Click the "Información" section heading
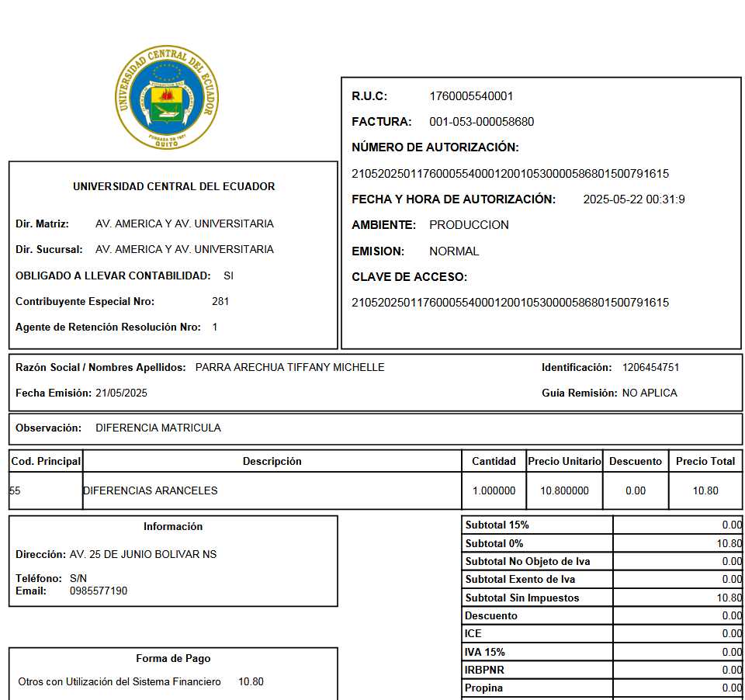 coord(173,526)
